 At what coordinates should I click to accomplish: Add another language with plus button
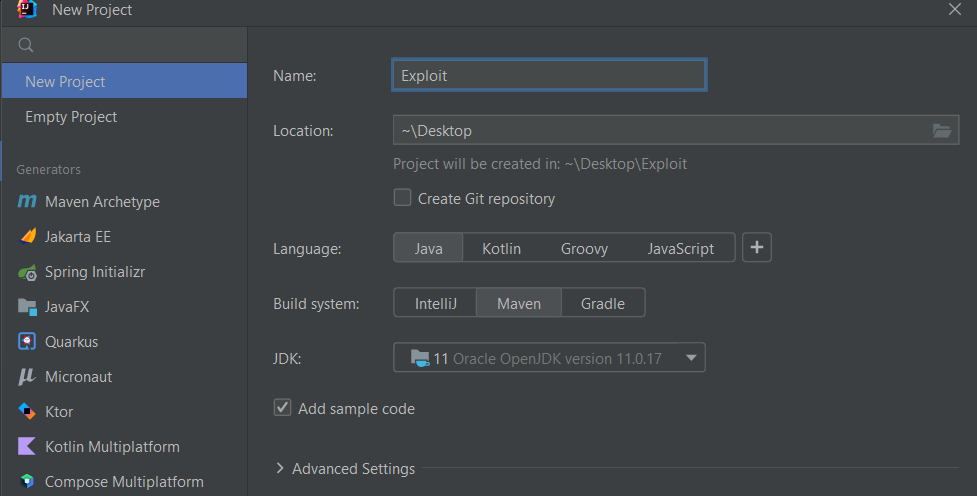tap(757, 248)
